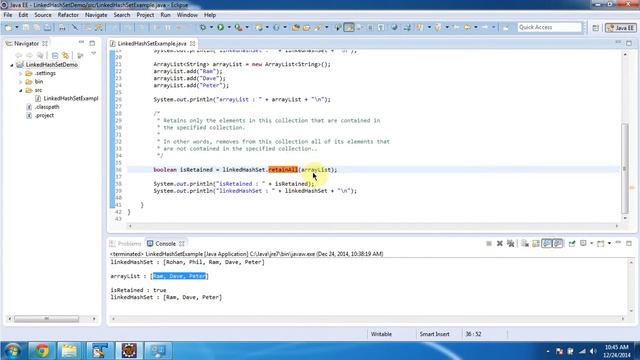Open the Debug button dropdown arrow

pos(211,27)
